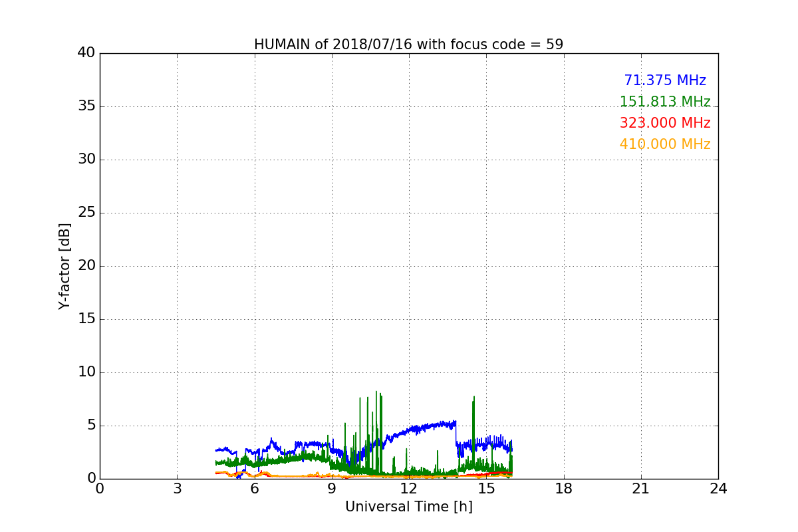Click the 30 tick on the y-axis
Screen dimensions: 798x532
coord(86,160)
